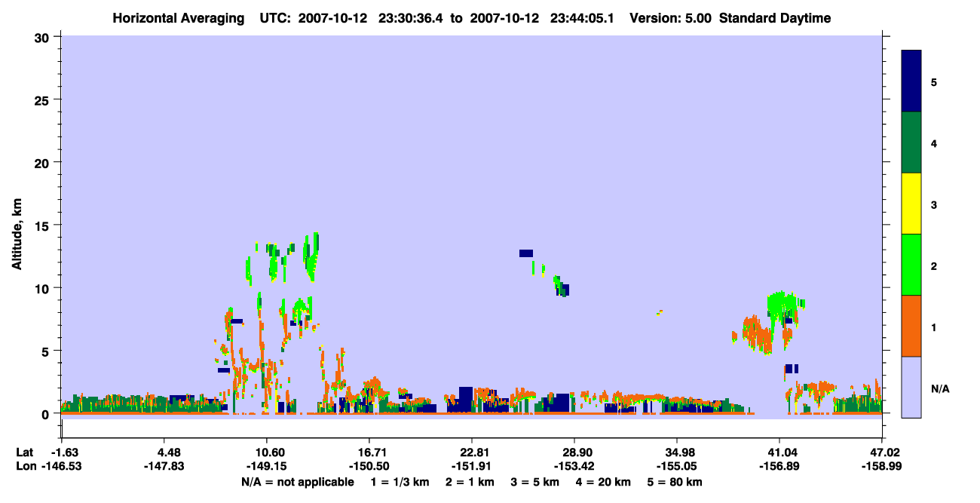Click longitude value '-147.83'
The height and width of the screenshot is (503, 980).
(164, 466)
